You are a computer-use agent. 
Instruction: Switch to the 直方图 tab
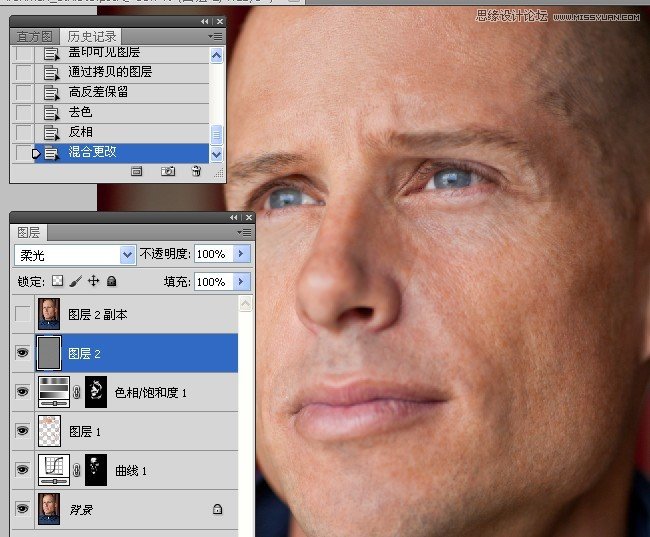pos(35,37)
